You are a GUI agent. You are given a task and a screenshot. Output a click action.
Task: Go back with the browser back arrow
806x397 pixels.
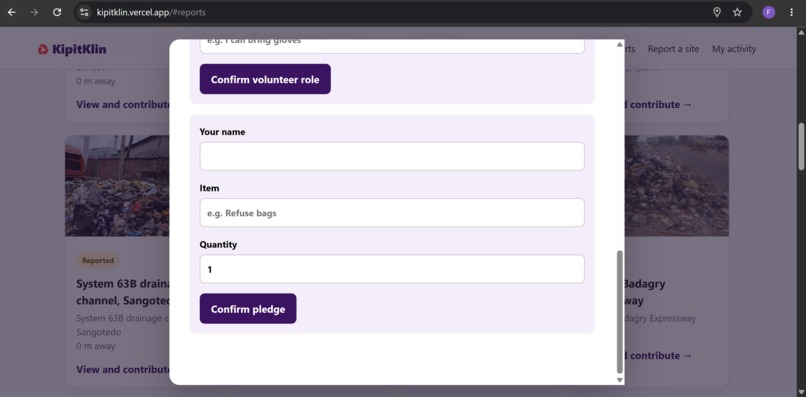pos(11,12)
